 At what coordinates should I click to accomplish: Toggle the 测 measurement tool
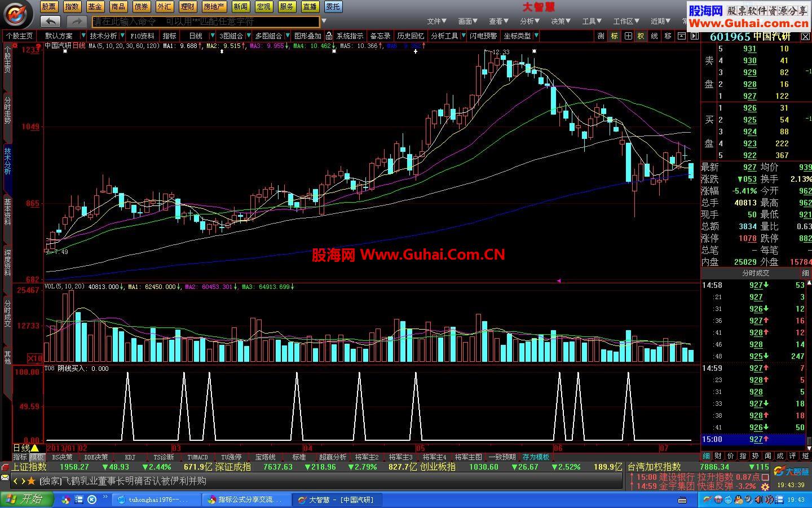pos(601,36)
